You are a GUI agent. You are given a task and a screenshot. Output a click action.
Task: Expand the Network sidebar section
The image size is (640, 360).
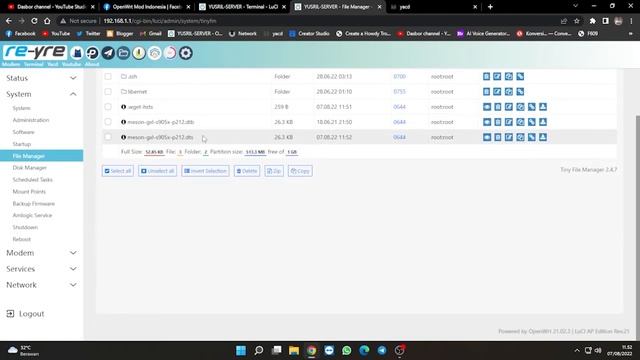point(41,285)
